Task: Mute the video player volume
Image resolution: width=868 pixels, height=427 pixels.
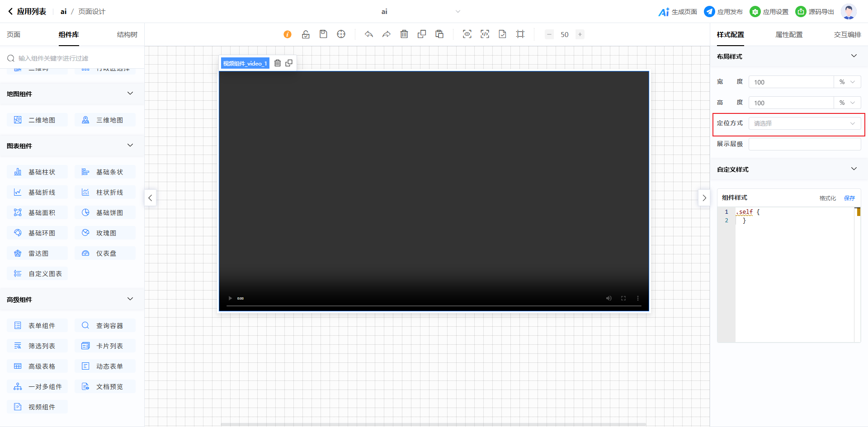Action: (x=609, y=298)
